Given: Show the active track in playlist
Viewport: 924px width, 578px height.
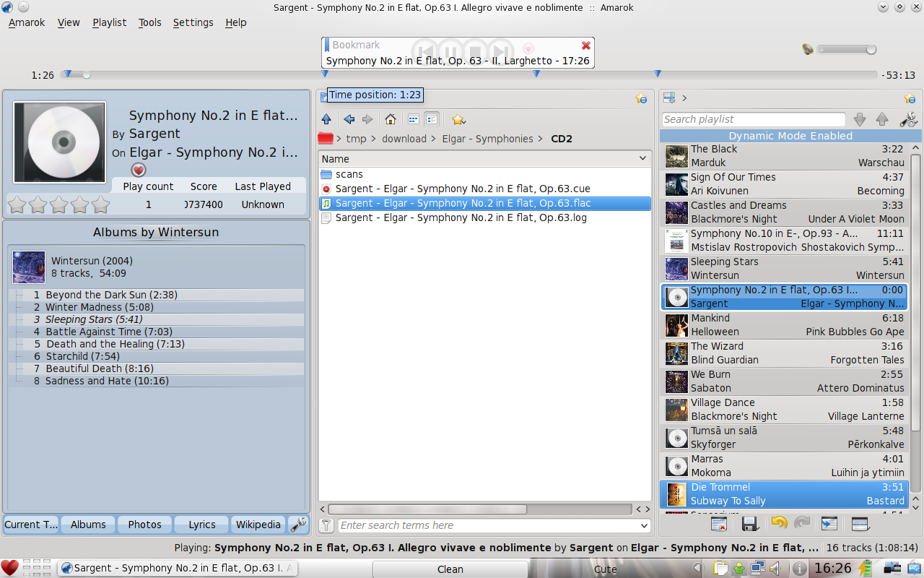Looking at the screenshot, I should click(x=830, y=524).
